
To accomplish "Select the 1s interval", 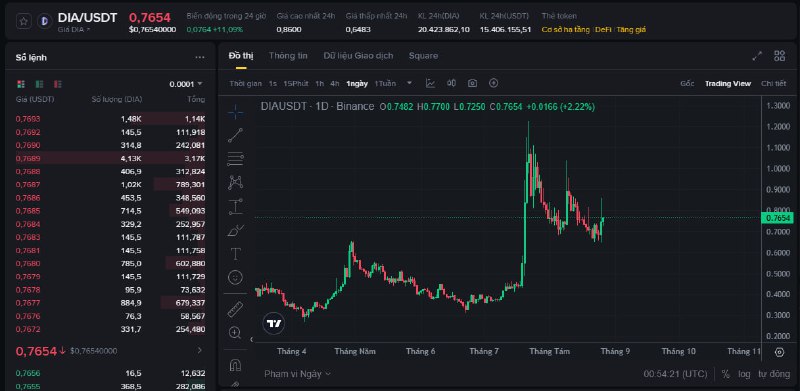I will click(x=273, y=83).
